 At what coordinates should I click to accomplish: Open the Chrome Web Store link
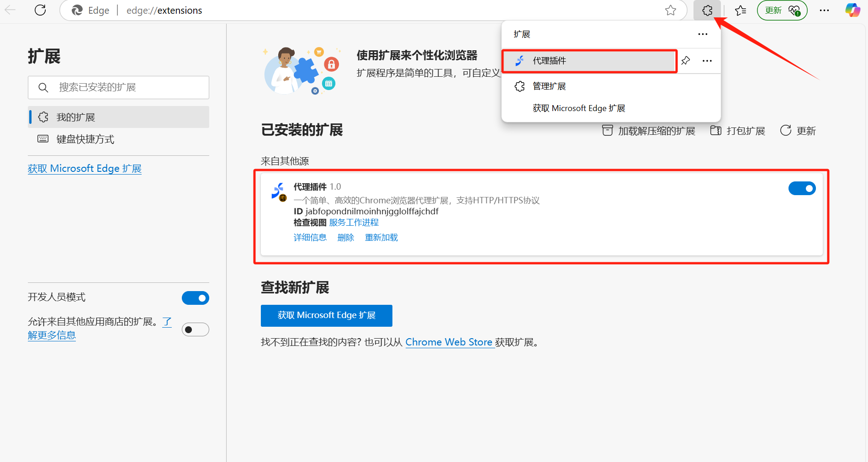tap(449, 342)
